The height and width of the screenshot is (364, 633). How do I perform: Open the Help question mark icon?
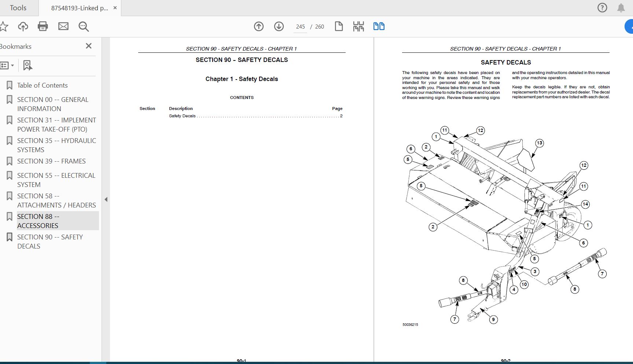point(602,8)
